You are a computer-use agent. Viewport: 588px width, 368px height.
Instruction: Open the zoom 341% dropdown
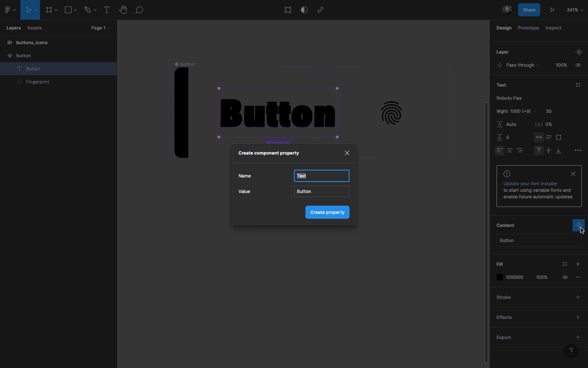point(575,10)
